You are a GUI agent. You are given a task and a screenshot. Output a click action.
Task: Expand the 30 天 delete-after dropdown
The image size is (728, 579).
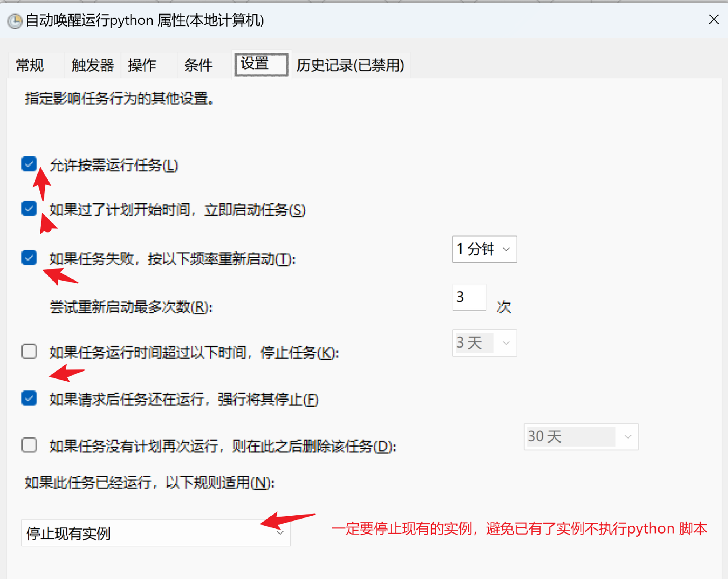click(581, 436)
